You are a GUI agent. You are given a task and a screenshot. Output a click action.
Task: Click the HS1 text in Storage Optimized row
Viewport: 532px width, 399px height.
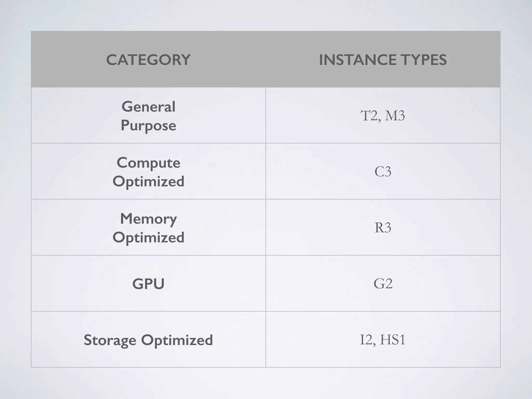[x=393, y=340]
